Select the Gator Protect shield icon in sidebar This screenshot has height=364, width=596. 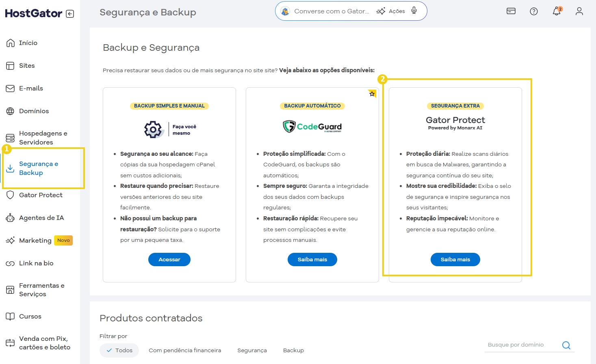coord(9,195)
